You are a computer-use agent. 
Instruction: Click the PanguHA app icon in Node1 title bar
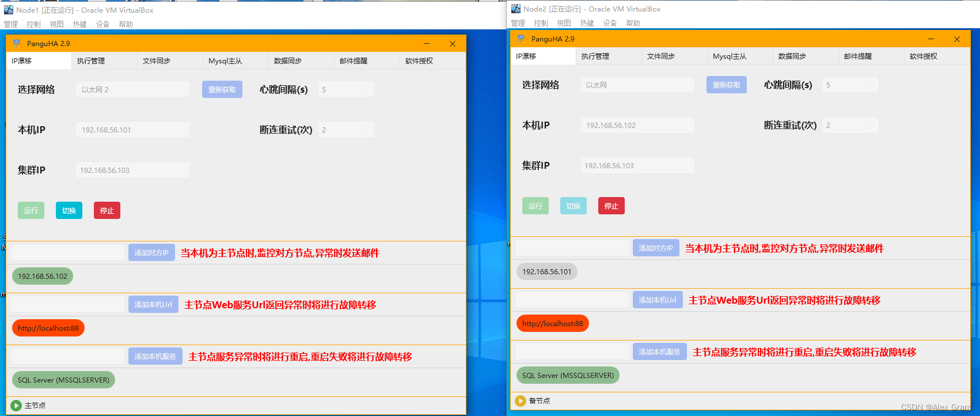click(x=17, y=43)
